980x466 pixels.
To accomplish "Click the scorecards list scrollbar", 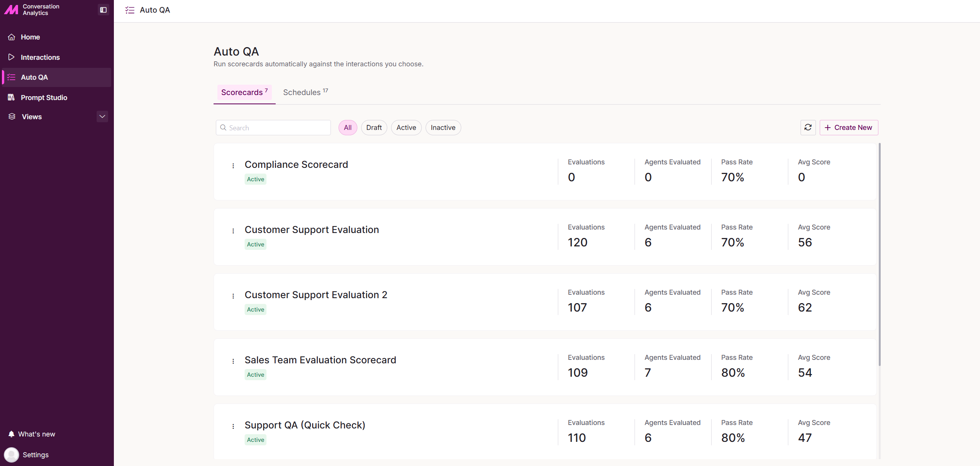I will 880,254.
